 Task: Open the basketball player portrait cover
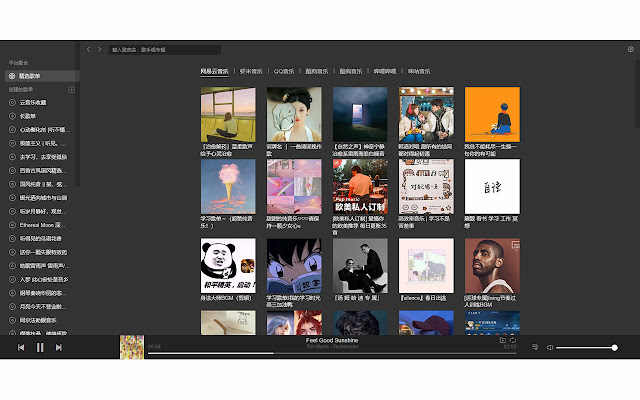[492, 266]
